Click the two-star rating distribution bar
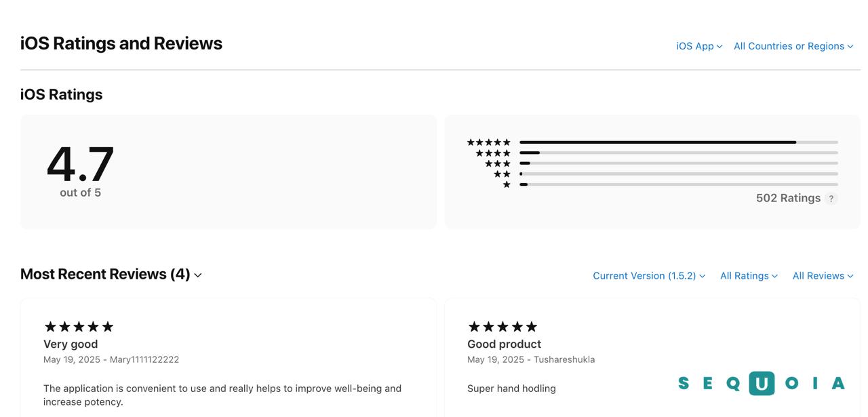The width and height of the screenshot is (868, 417). [x=678, y=174]
